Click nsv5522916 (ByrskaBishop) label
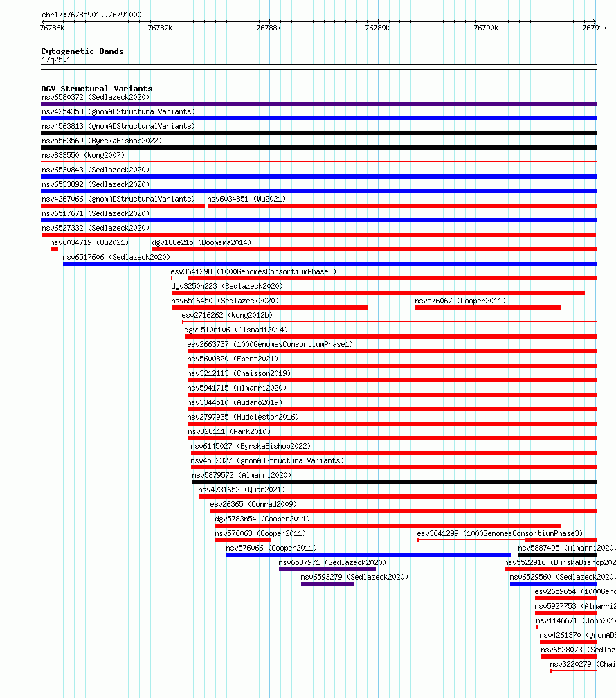Viewport: 616px width, 698px height. [560, 563]
